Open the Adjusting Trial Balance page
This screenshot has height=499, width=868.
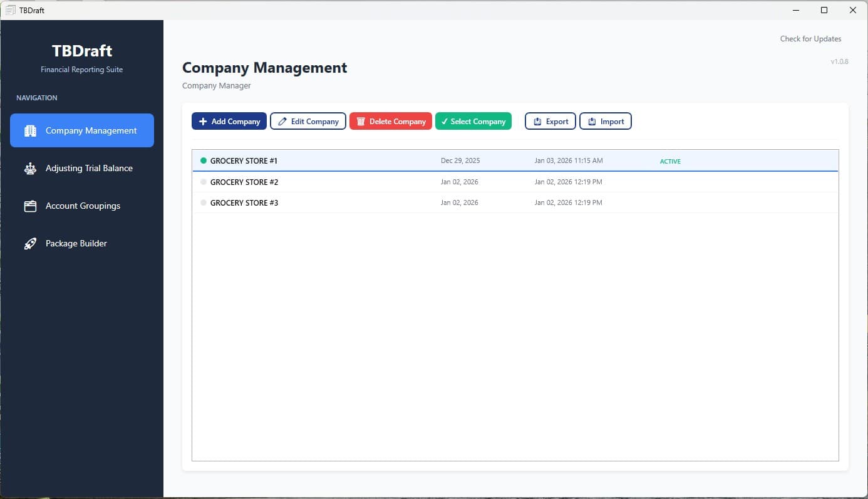coord(82,168)
